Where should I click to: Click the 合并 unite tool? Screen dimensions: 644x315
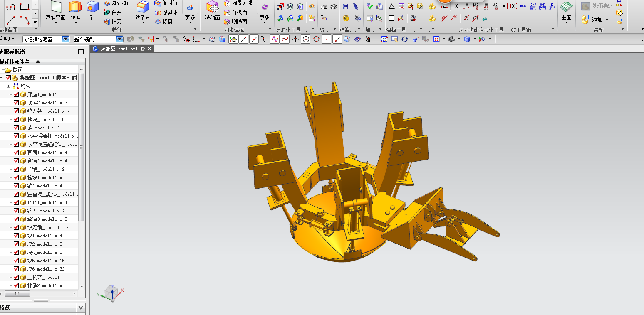(x=112, y=12)
